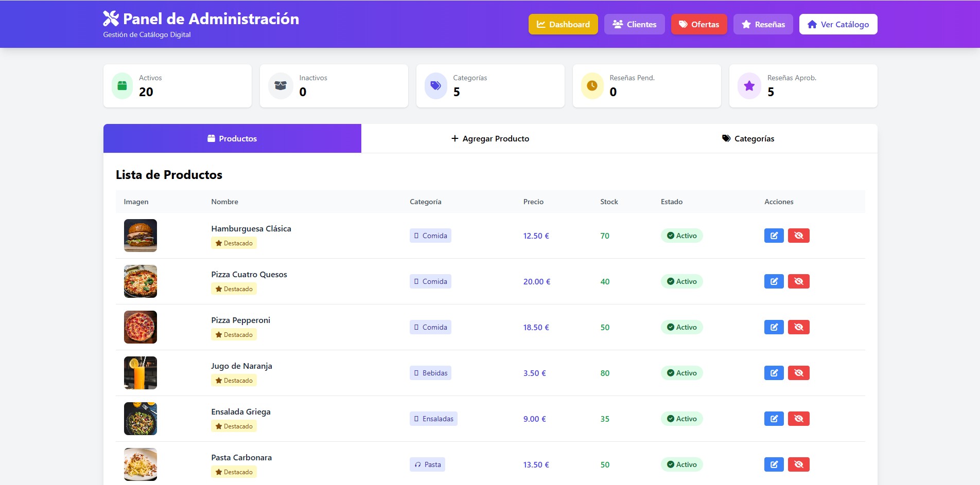
Task: Hide Pasta Carbonara using the eye-slash toggle
Action: pyautogui.click(x=799, y=464)
